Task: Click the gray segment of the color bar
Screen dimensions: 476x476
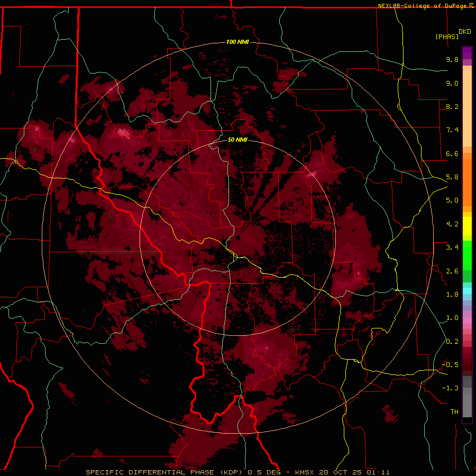Action: (467, 396)
